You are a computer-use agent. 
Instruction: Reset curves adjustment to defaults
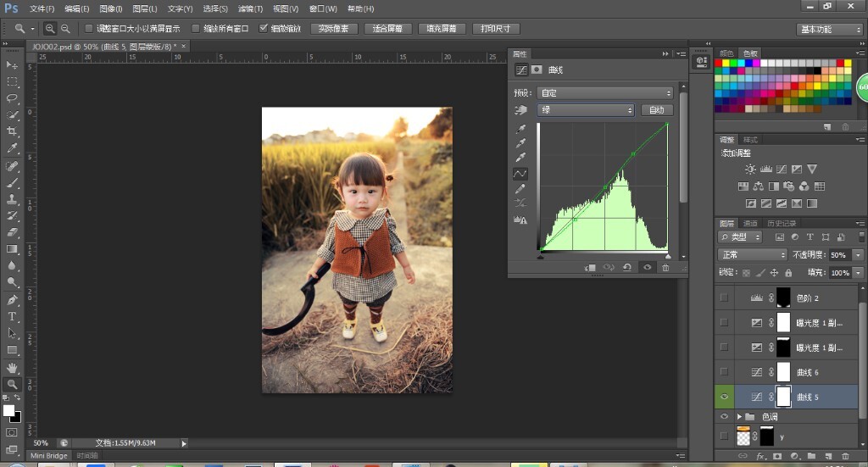click(x=627, y=267)
